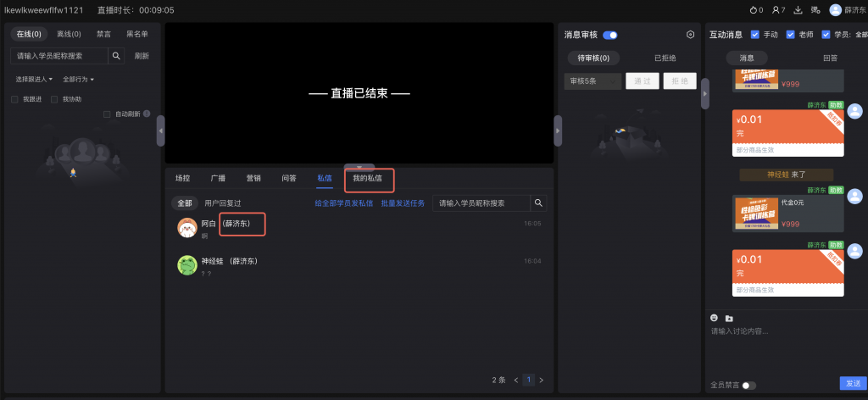Click the flame popularity icon in top bar
Image resolution: width=868 pixels, height=400 pixels.
755,10
